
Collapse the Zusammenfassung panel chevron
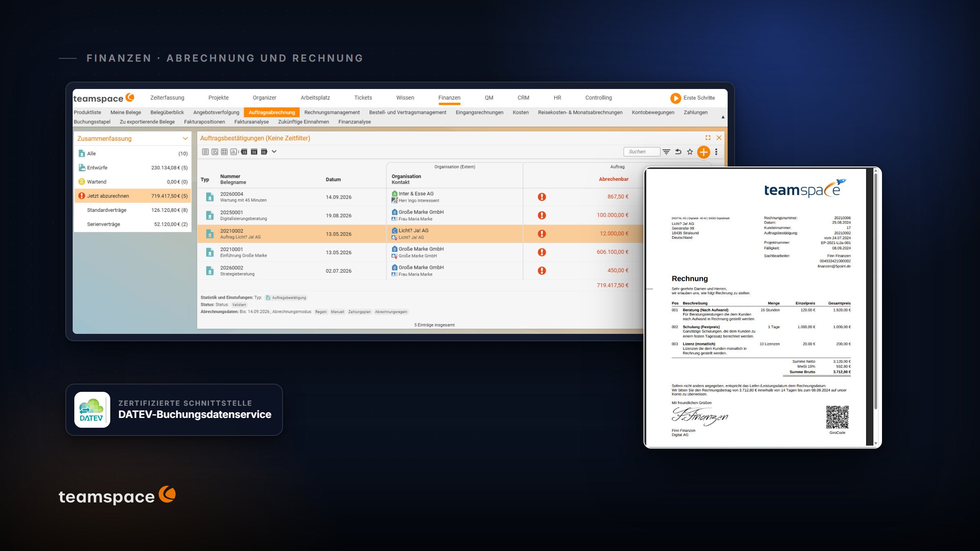[x=185, y=139]
